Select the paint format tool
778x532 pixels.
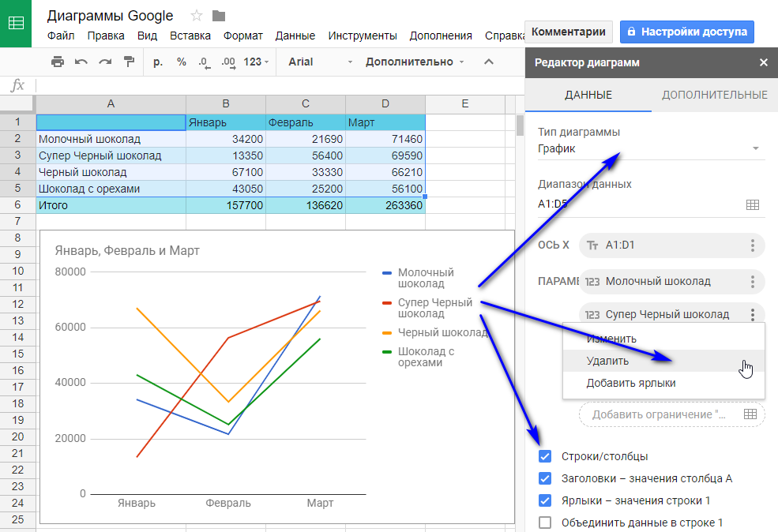pyautogui.click(x=129, y=62)
